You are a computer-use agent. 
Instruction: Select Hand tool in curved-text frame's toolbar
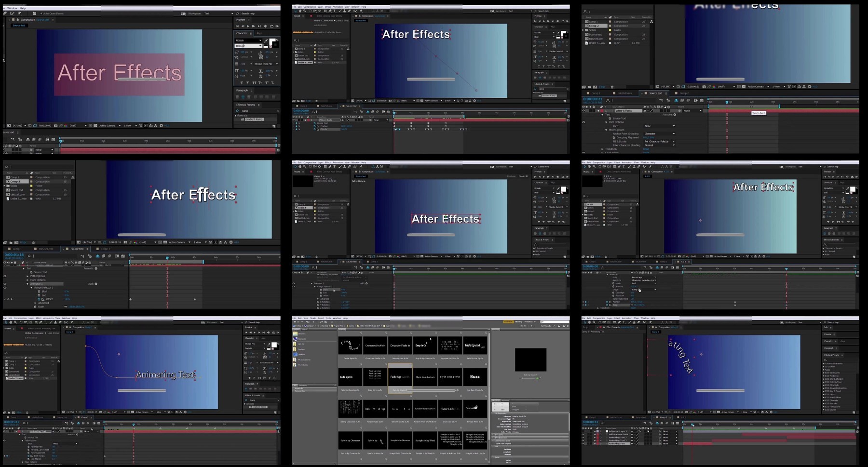pyautogui.click(x=589, y=322)
